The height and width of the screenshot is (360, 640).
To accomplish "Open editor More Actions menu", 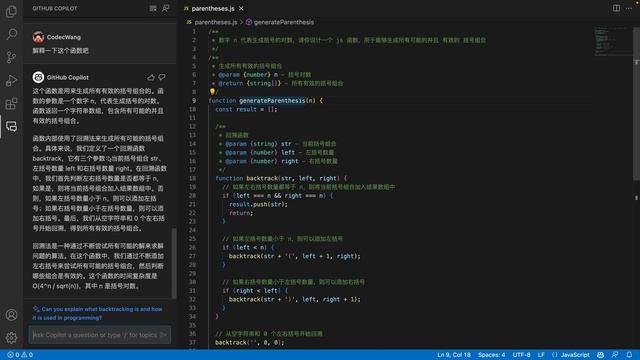I will pyautogui.click(x=629, y=8).
